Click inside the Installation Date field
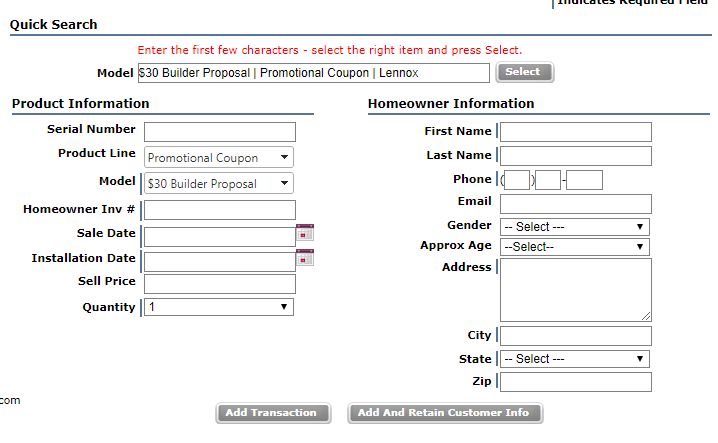 coord(220,262)
